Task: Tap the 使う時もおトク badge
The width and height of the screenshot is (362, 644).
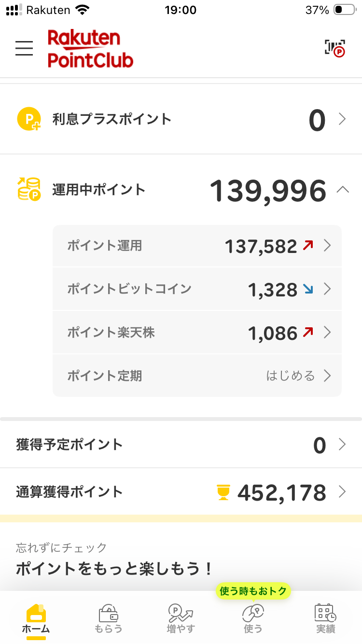Action: 253,590
